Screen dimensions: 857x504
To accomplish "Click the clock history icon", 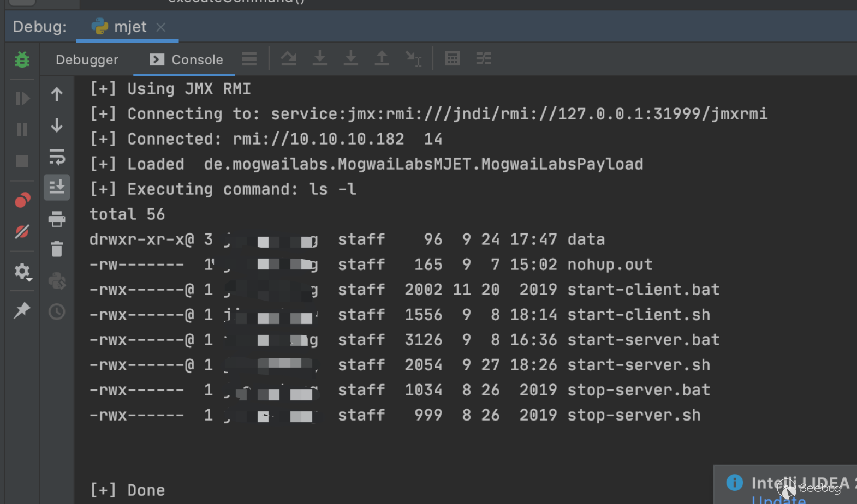I will coord(57,312).
